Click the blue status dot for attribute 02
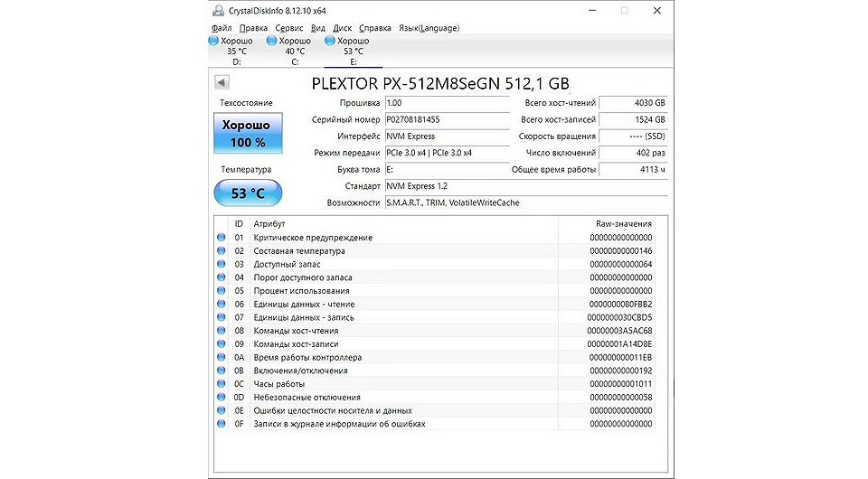The width and height of the screenshot is (868, 479). click(x=222, y=250)
